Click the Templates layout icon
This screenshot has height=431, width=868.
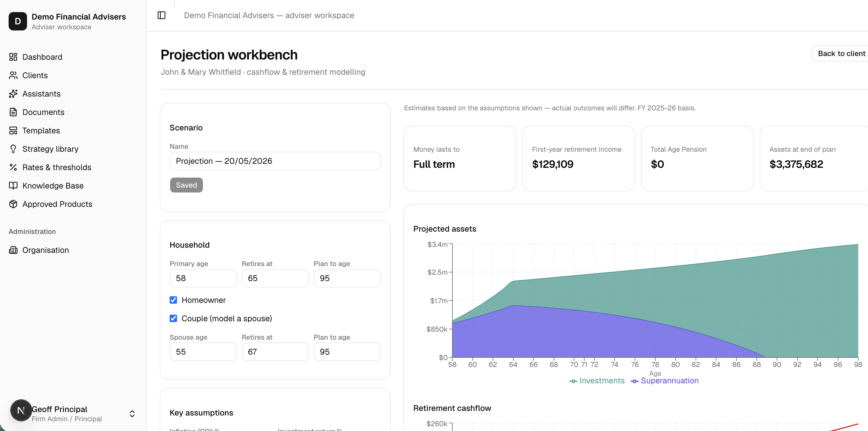[x=13, y=130]
